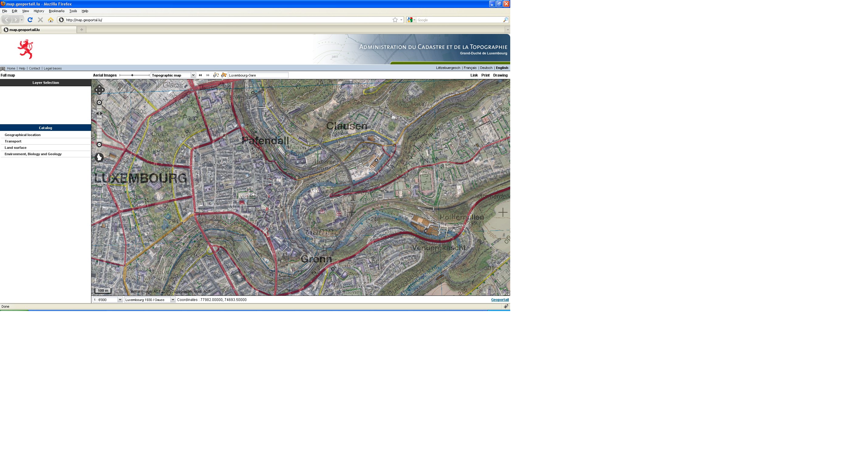Go to previous map extent with double-left arrow
Screen dimensions: 868x472
coord(200,75)
